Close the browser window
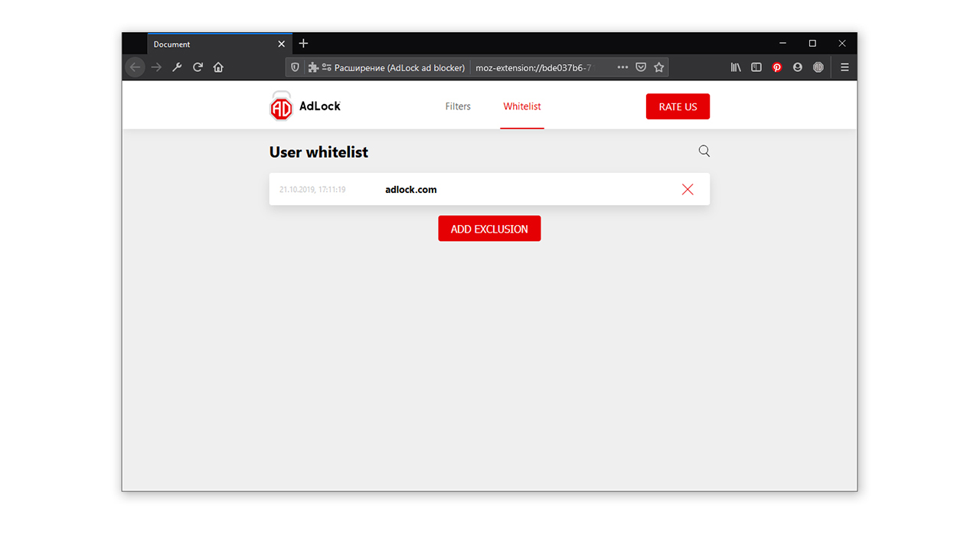This screenshot has width=980, height=551. point(842,44)
